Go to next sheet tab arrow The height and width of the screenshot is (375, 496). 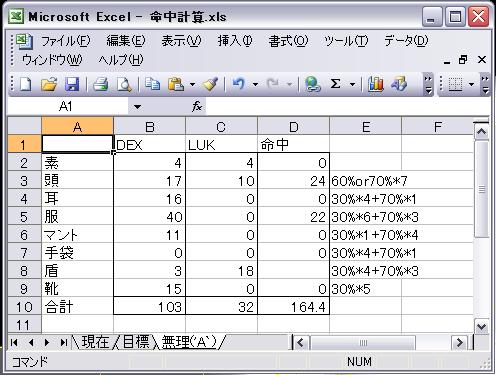pos(47,342)
